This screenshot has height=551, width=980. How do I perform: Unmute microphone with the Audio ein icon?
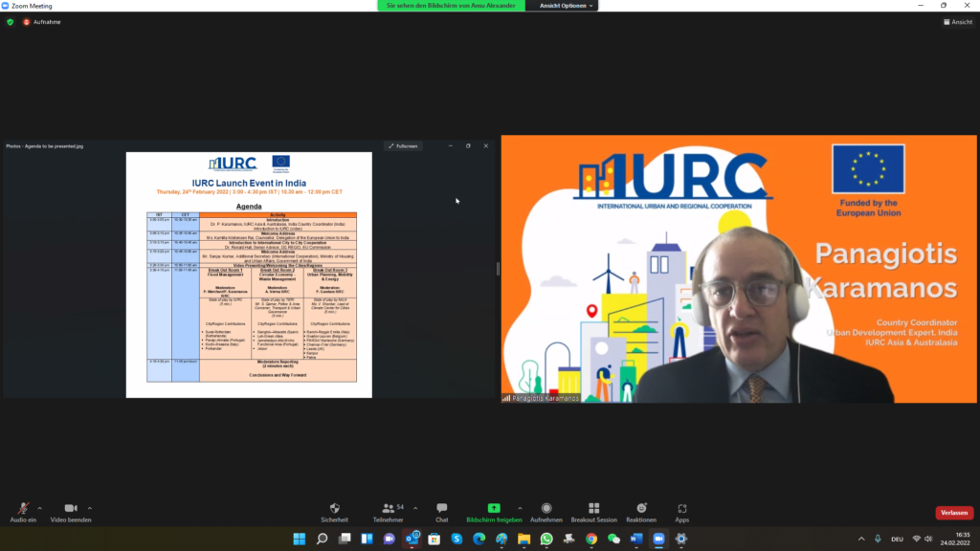(x=23, y=509)
